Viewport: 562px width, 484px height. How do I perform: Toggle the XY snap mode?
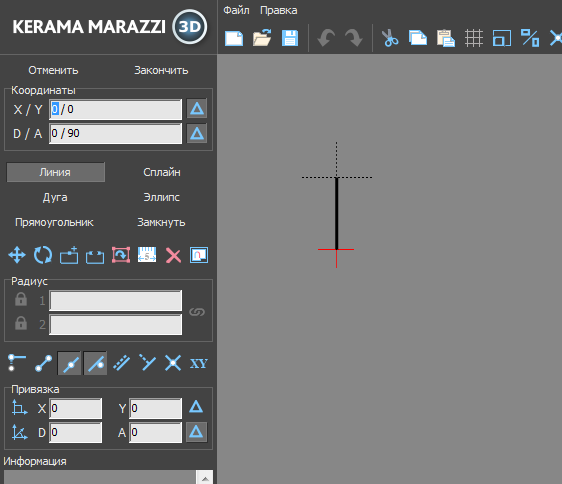[199, 364]
